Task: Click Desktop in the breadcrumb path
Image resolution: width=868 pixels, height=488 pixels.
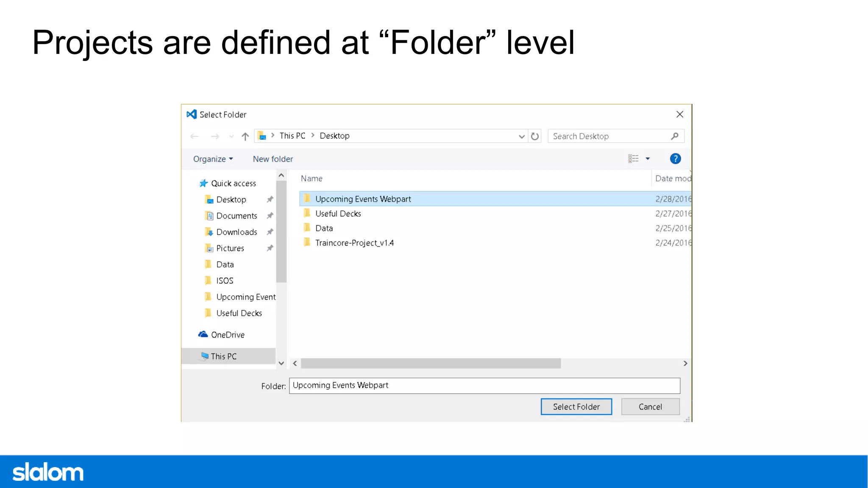Action: click(334, 136)
